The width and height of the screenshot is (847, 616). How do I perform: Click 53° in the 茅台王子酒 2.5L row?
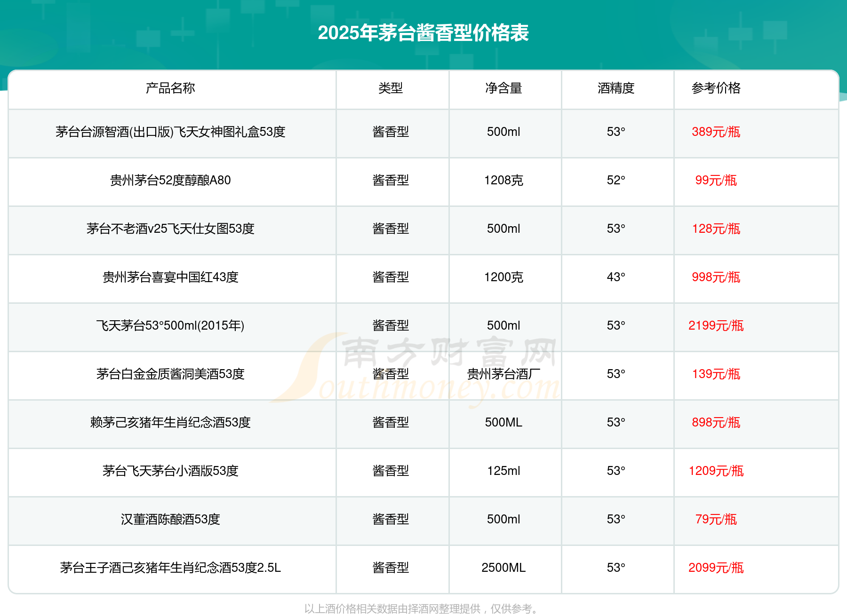click(x=616, y=568)
